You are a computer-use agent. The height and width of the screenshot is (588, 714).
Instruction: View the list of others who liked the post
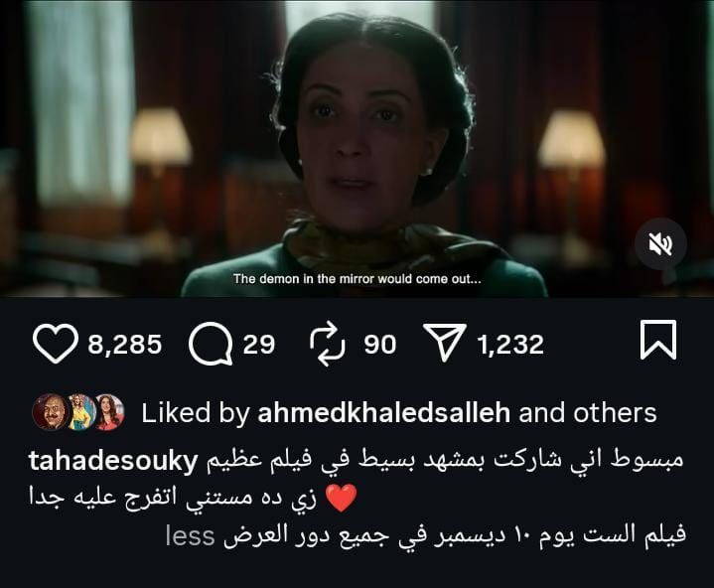pyautogui.click(x=615, y=413)
